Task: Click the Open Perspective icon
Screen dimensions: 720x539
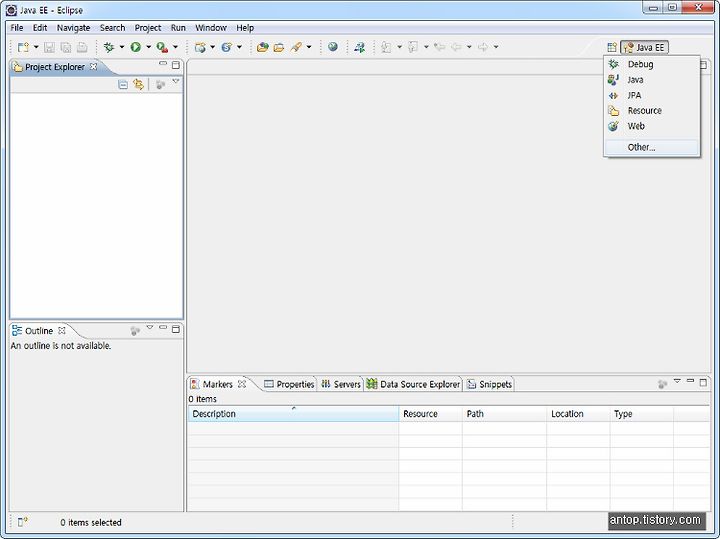Action: click(612, 47)
